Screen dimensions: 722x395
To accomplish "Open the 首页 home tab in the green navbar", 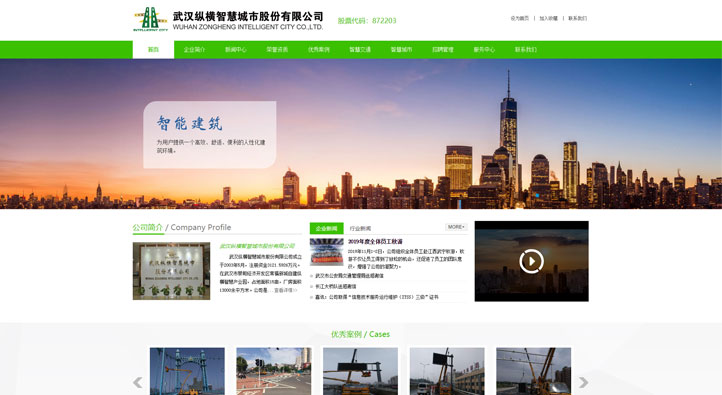I will coord(153,49).
